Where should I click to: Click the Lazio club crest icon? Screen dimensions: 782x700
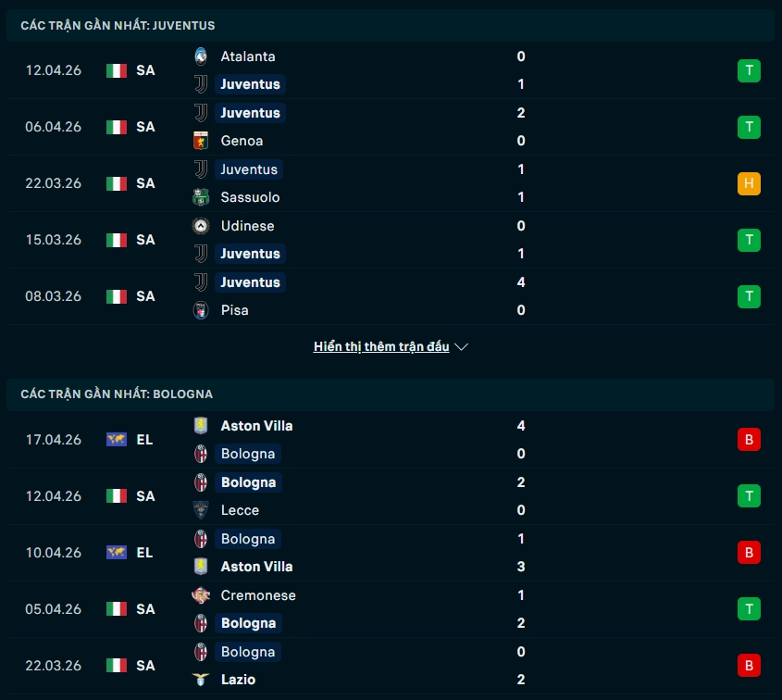click(x=201, y=680)
